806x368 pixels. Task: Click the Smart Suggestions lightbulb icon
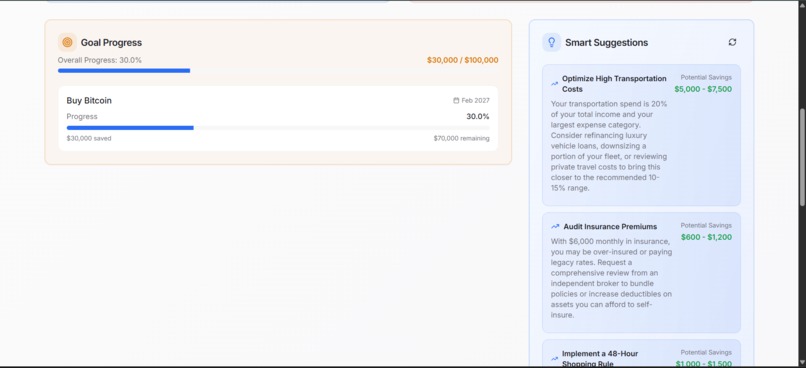(552, 42)
